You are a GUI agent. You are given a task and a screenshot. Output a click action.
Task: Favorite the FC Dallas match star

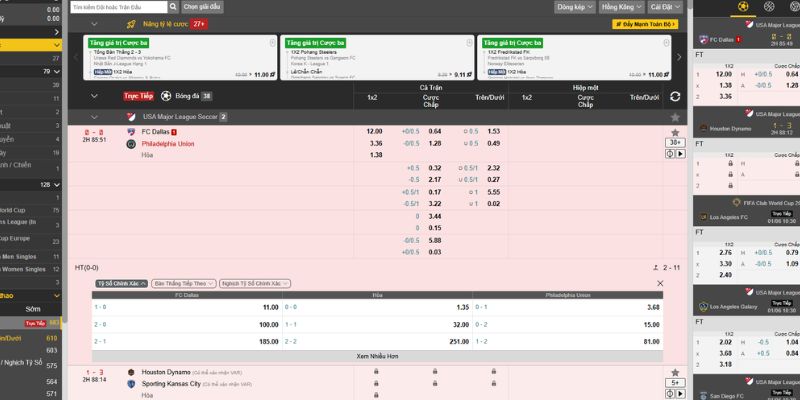click(675, 133)
